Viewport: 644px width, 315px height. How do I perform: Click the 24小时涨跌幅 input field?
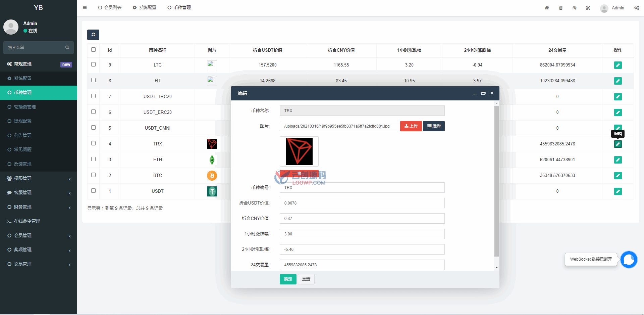click(x=362, y=250)
